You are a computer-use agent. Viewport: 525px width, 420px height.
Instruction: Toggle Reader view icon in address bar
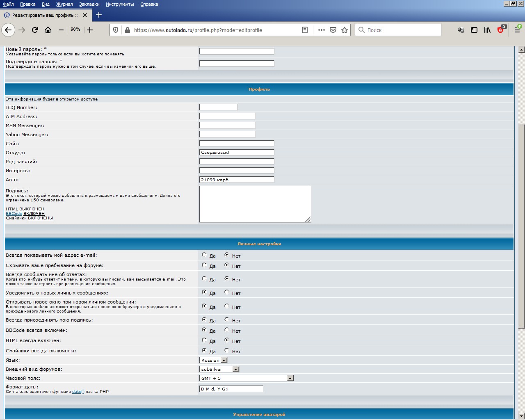(305, 30)
